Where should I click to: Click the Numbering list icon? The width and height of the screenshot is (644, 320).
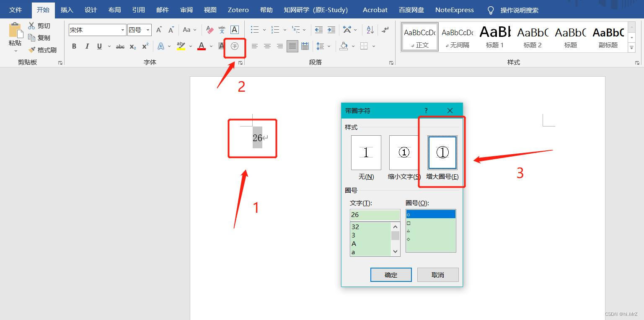[x=275, y=30]
